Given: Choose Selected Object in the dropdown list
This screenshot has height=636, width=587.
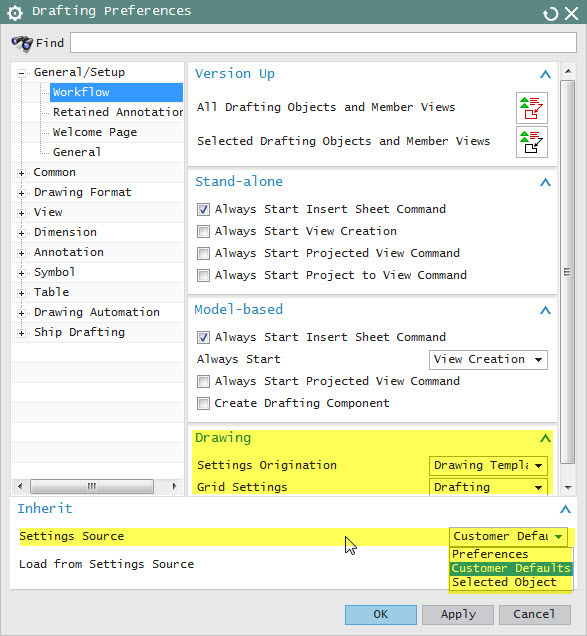Looking at the screenshot, I should [x=511, y=582].
